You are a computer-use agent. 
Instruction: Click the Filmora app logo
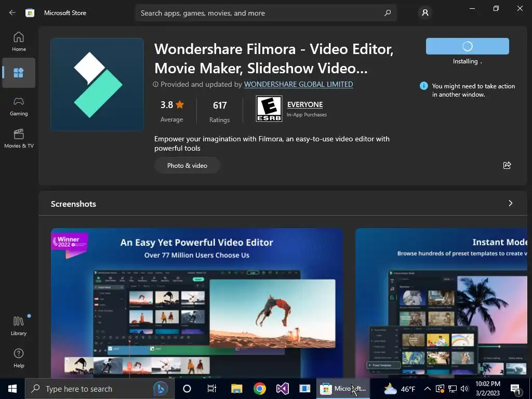coord(97,85)
